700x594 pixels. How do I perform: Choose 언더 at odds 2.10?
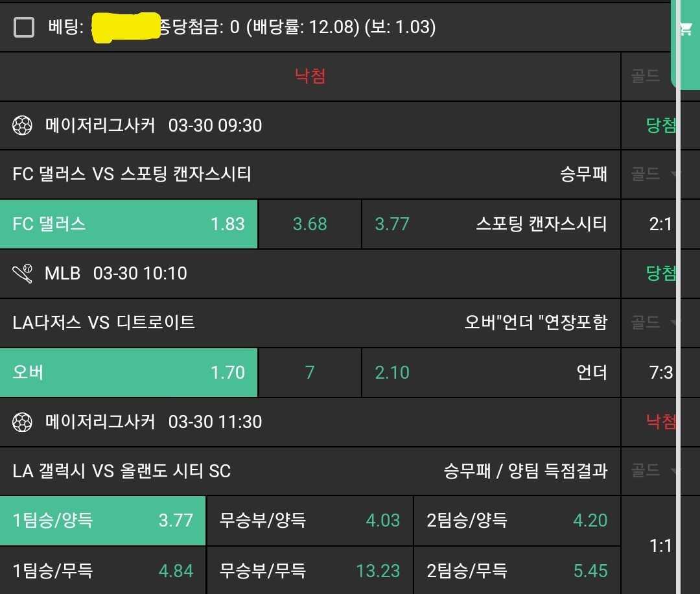[491, 373]
